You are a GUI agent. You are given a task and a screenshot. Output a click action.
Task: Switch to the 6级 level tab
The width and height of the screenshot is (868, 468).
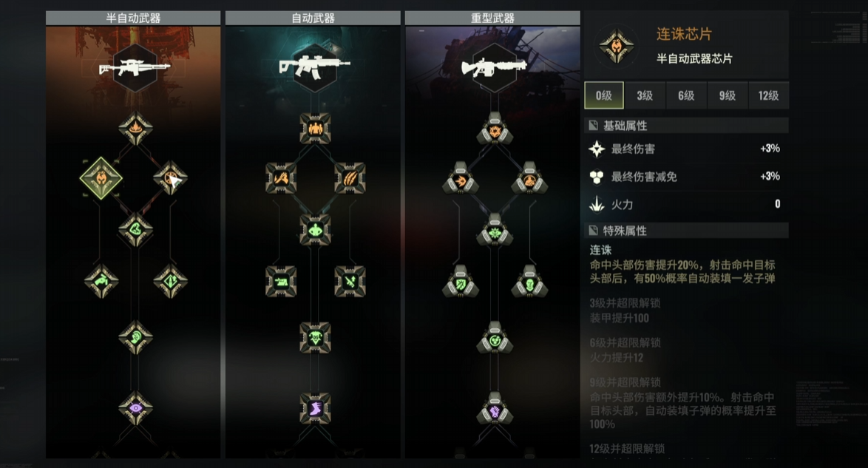686,95
